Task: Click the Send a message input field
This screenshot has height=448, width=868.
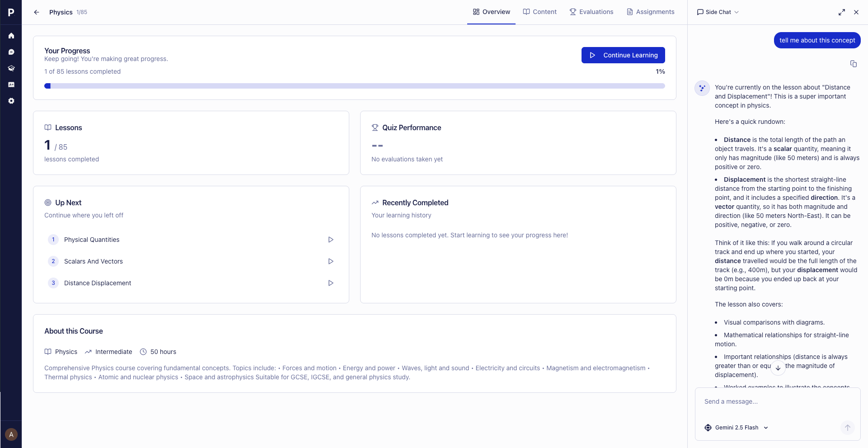Action: tap(768, 401)
